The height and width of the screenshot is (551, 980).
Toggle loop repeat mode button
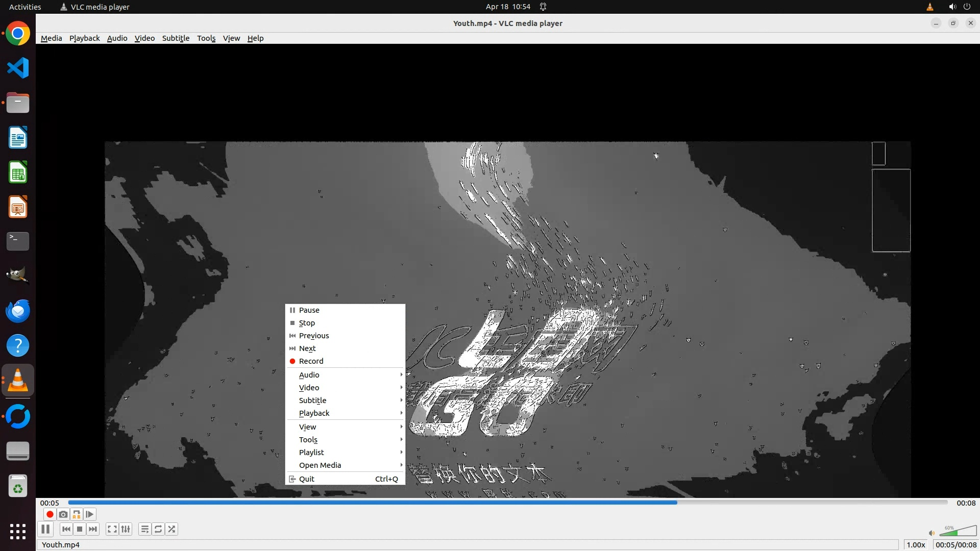click(x=158, y=529)
